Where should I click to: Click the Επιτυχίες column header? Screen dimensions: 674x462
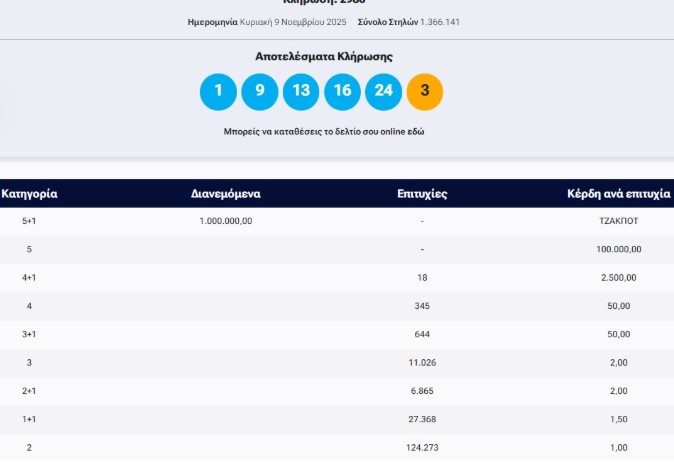pos(422,194)
